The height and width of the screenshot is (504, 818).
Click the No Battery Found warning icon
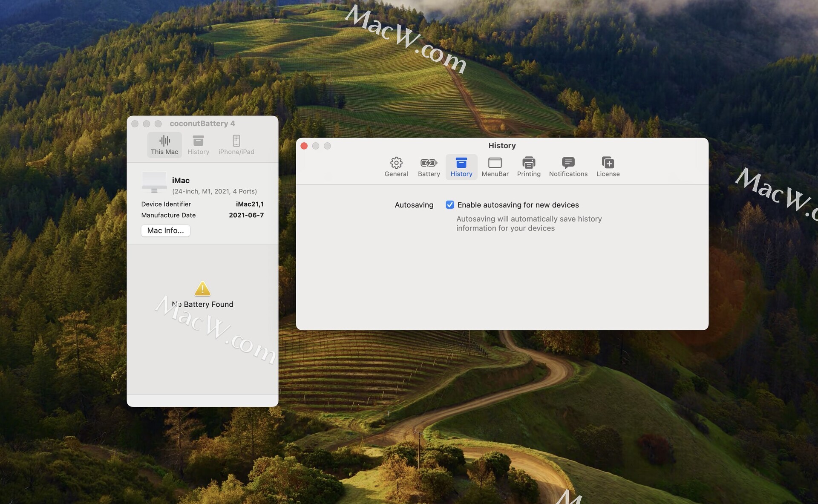pos(202,288)
